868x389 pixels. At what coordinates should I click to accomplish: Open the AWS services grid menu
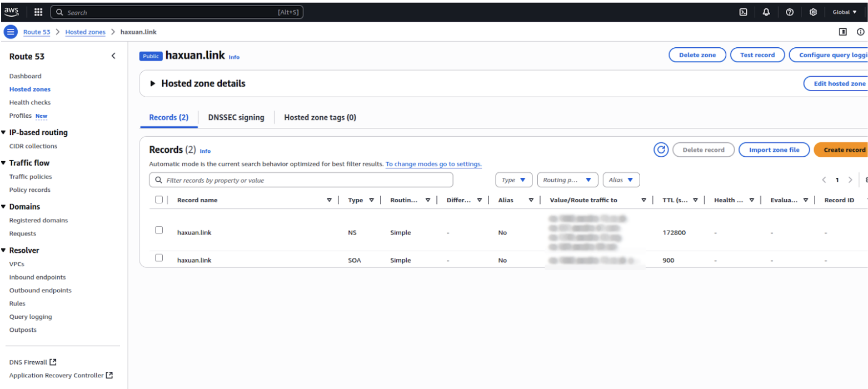pos(38,12)
